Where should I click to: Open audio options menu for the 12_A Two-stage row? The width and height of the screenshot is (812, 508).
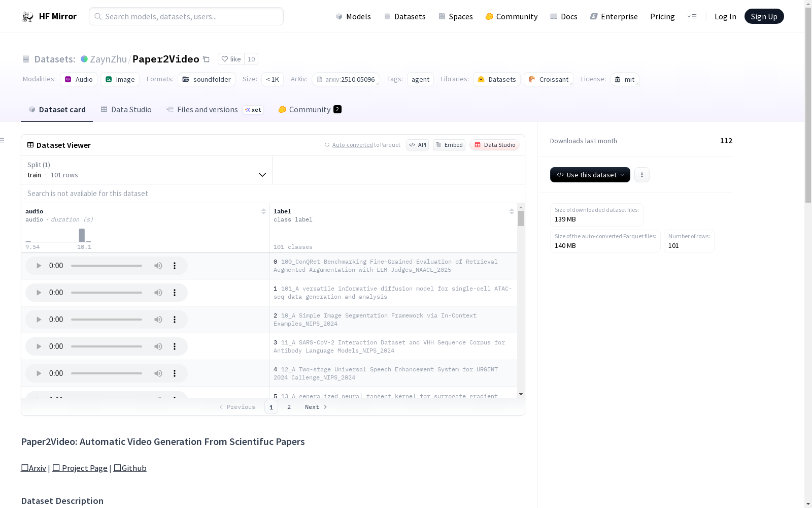pyautogui.click(x=175, y=373)
